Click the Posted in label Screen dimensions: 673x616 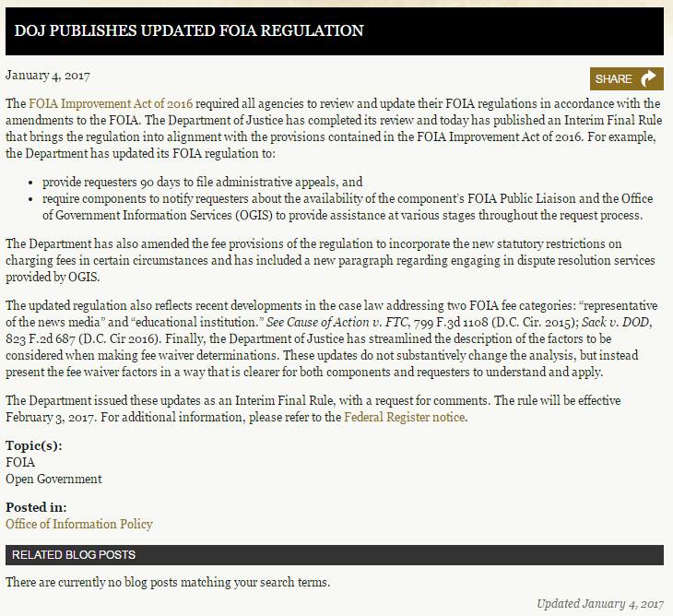[36, 507]
